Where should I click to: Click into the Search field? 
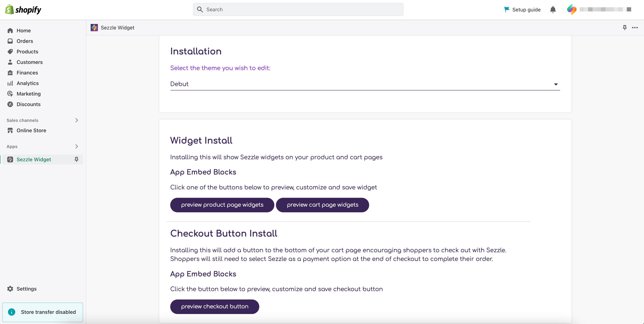(298, 9)
